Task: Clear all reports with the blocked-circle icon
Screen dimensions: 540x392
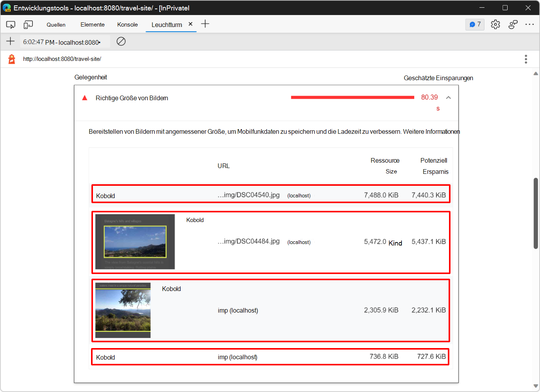Action: (x=121, y=41)
